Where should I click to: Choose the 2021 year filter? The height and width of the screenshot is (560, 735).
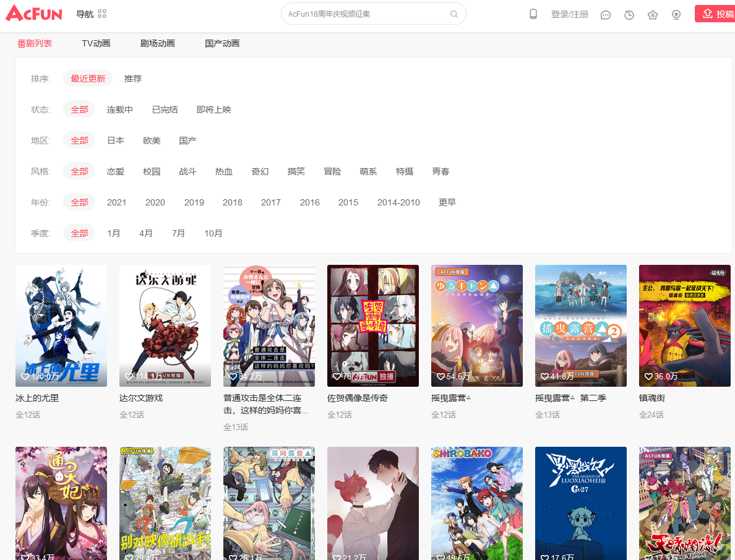(x=116, y=202)
